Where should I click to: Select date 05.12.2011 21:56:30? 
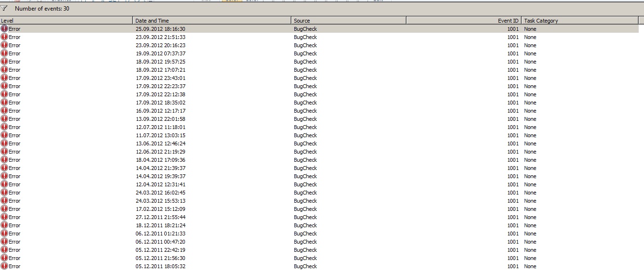pyautogui.click(x=160, y=258)
